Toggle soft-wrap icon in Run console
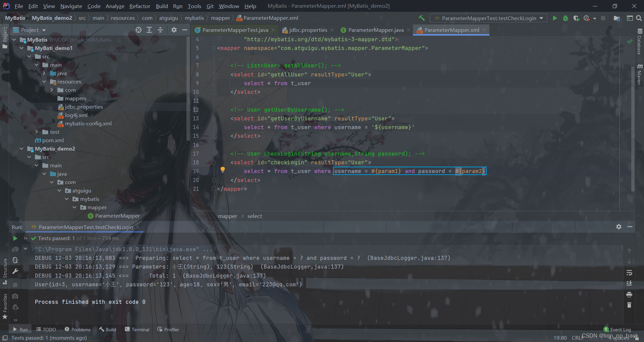Screen dimensions: 644x342 [x=629, y=273]
